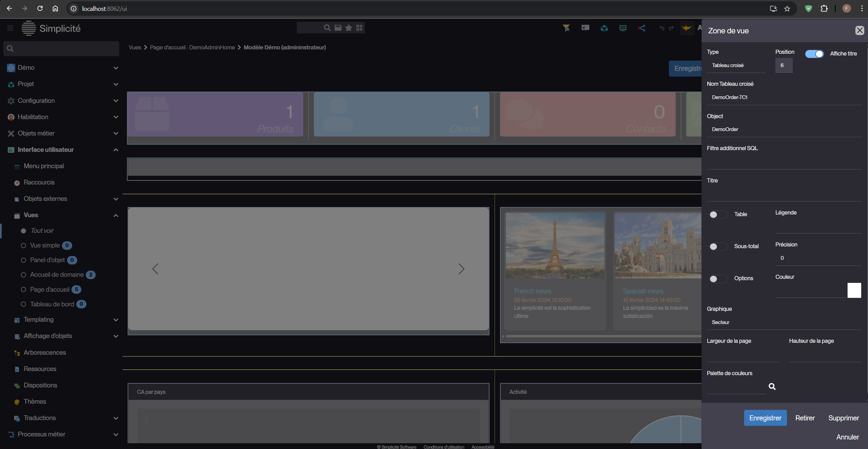Open Dispositions sidebar item
The image size is (868, 449).
[40, 385]
